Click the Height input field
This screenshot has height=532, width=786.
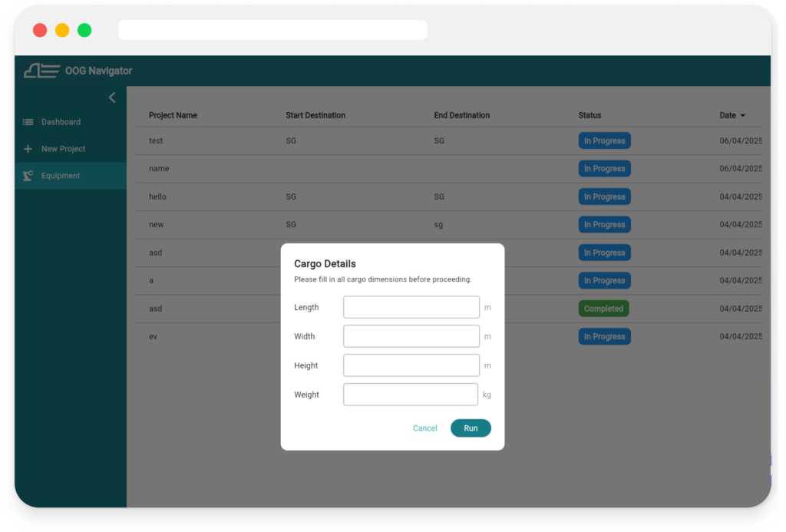[x=411, y=365]
